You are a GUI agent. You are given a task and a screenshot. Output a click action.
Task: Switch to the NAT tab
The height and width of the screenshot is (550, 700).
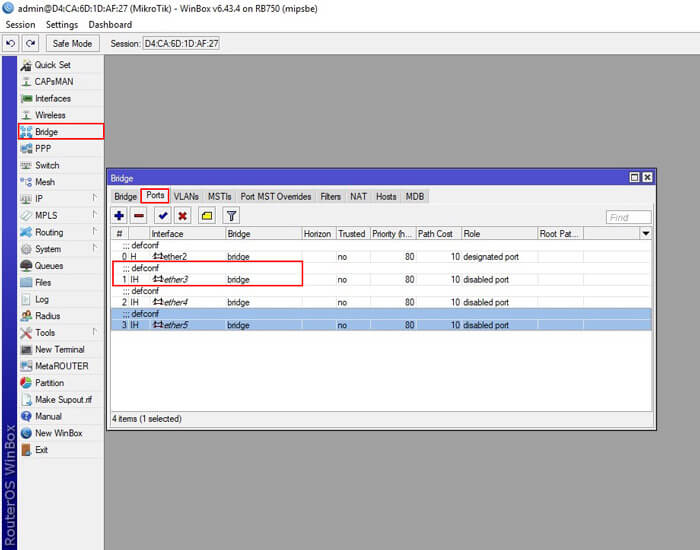(358, 196)
